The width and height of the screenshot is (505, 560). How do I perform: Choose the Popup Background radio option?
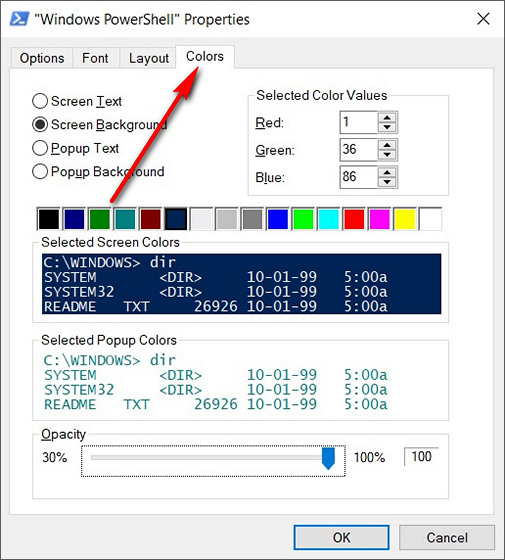[x=98, y=171]
